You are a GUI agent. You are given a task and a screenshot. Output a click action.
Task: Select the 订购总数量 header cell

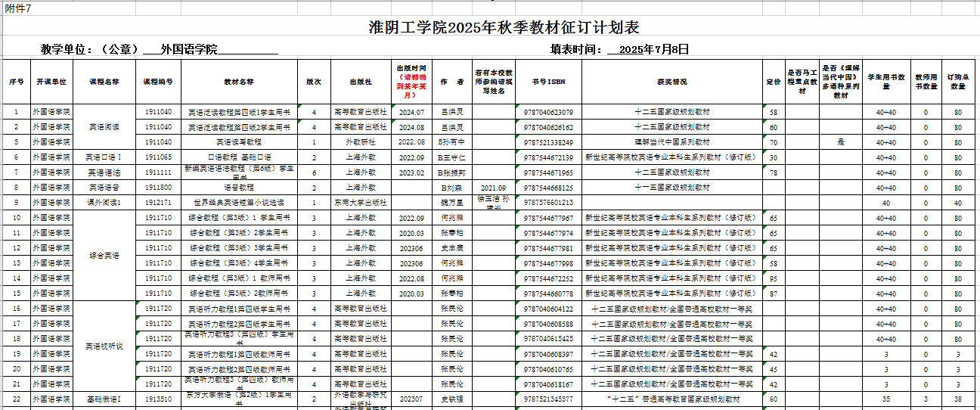(x=957, y=82)
